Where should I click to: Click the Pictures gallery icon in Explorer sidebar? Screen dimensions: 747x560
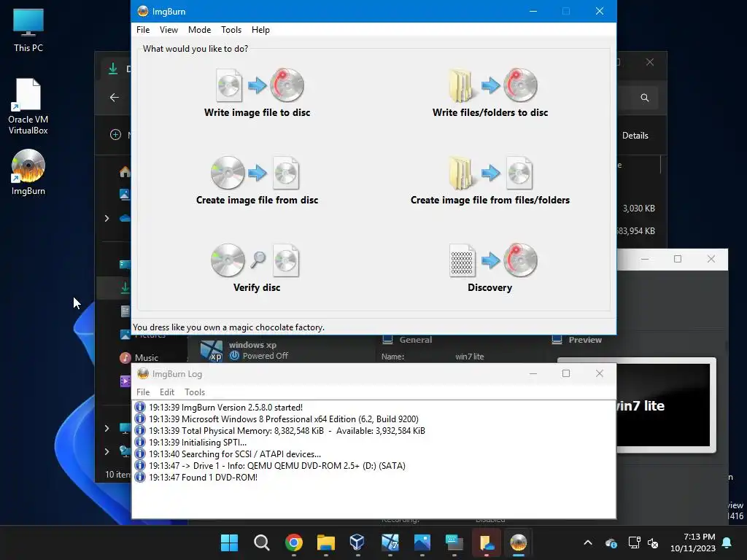tap(124, 194)
